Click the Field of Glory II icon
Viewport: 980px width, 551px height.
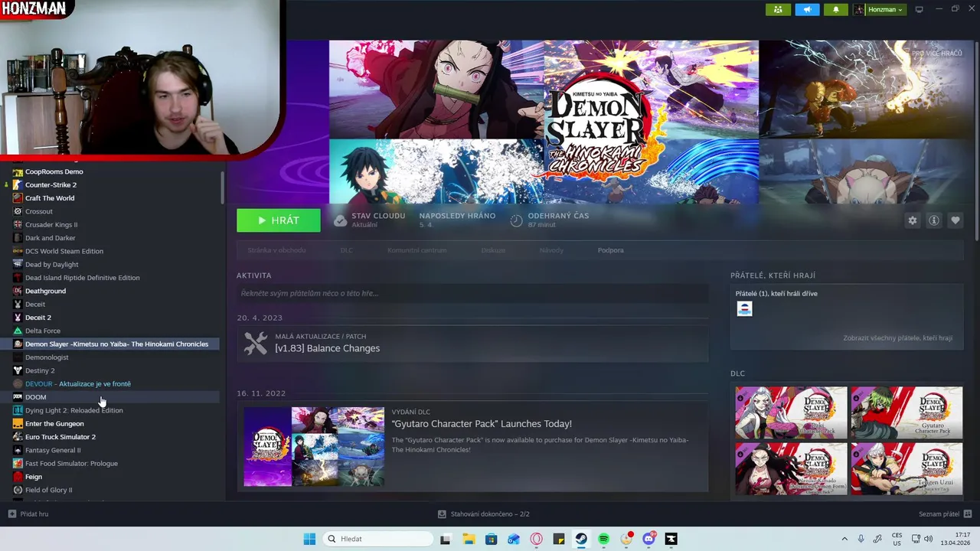pos(18,490)
